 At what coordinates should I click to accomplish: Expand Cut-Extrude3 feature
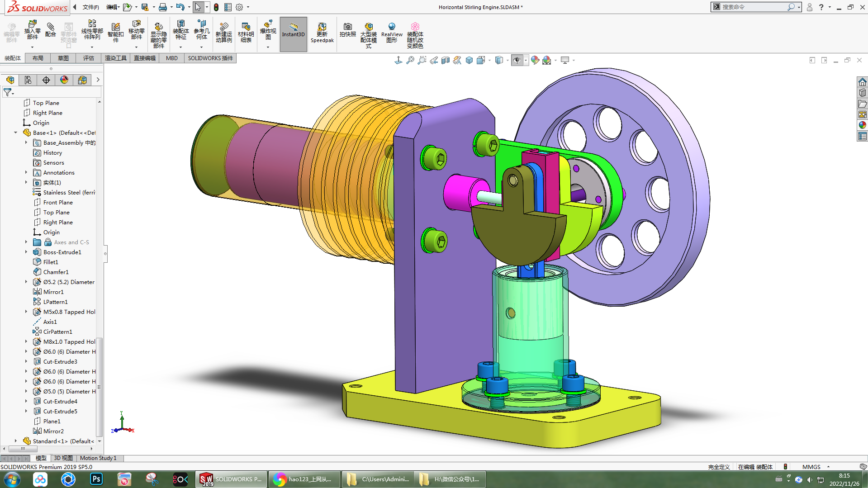pos(26,362)
